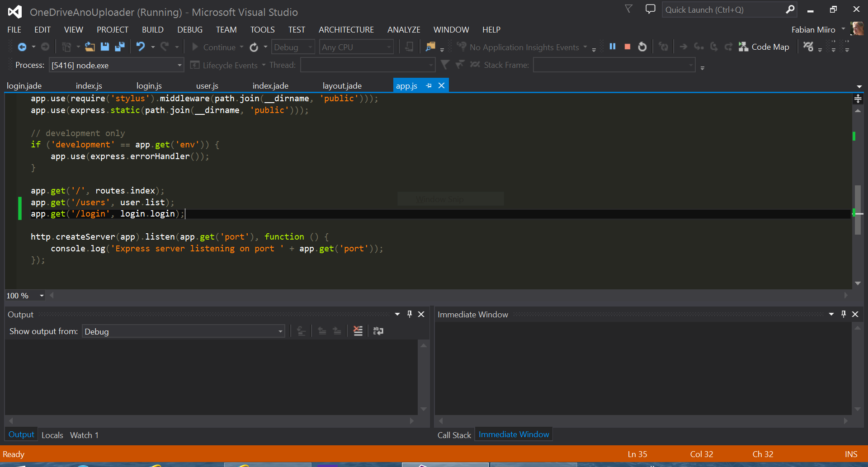Open the DEBUG menu
Viewport: 868px width, 467px height.
(190, 30)
